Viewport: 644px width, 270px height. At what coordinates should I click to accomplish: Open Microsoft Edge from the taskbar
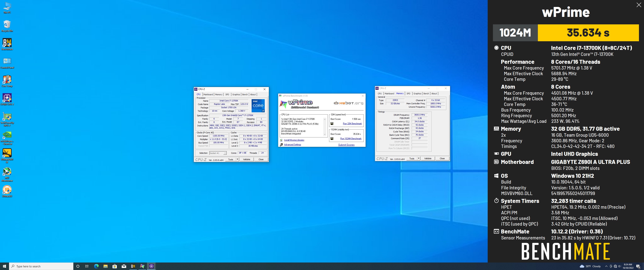click(96, 266)
